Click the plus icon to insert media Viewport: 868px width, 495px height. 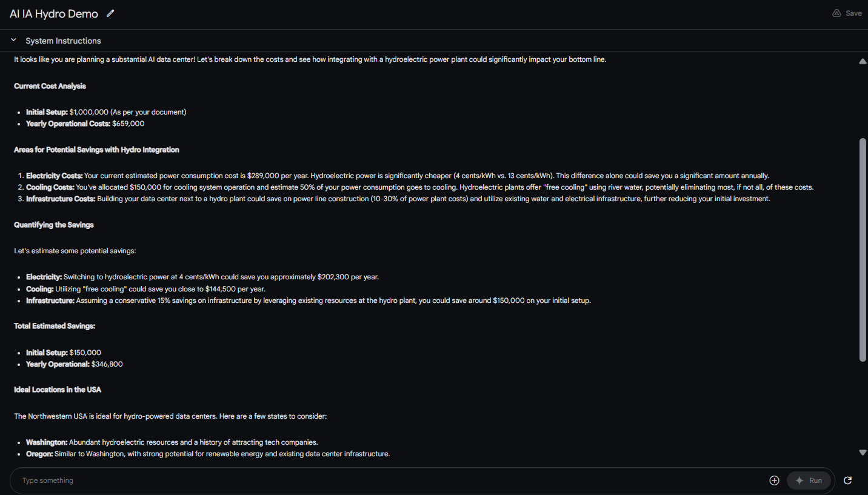click(x=774, y=480)
